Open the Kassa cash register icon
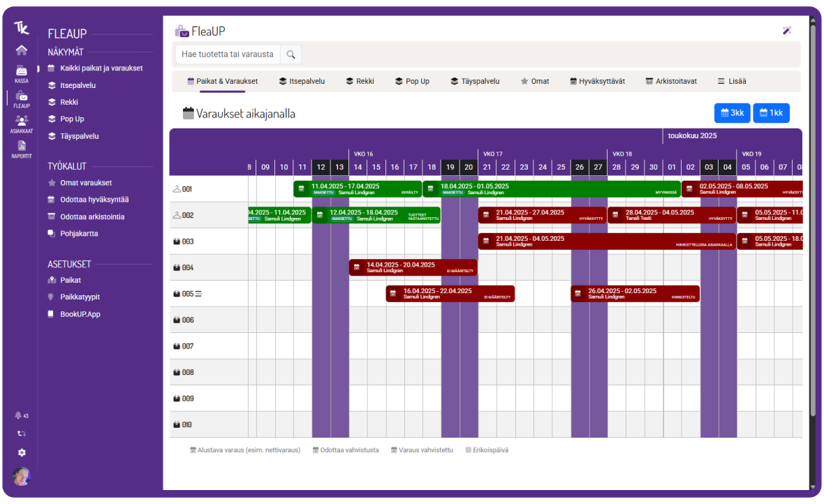 (22, 73)
